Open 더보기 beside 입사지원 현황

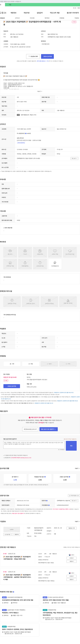(x=77, y=468)
